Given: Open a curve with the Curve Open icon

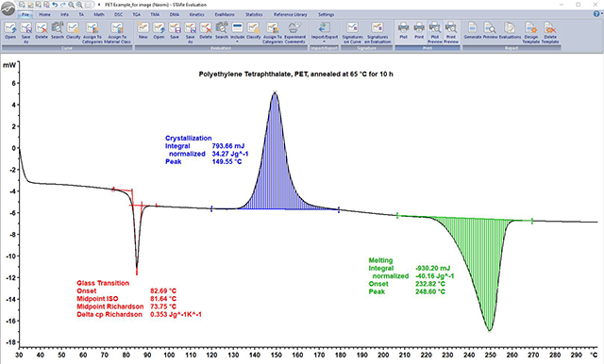Looking at the screenshot, I should tap(10, 31).
